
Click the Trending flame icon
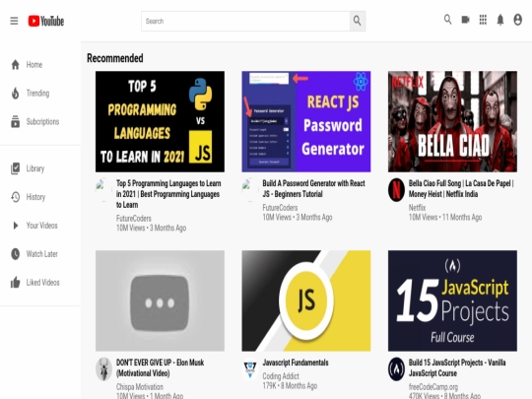[15, 93]
